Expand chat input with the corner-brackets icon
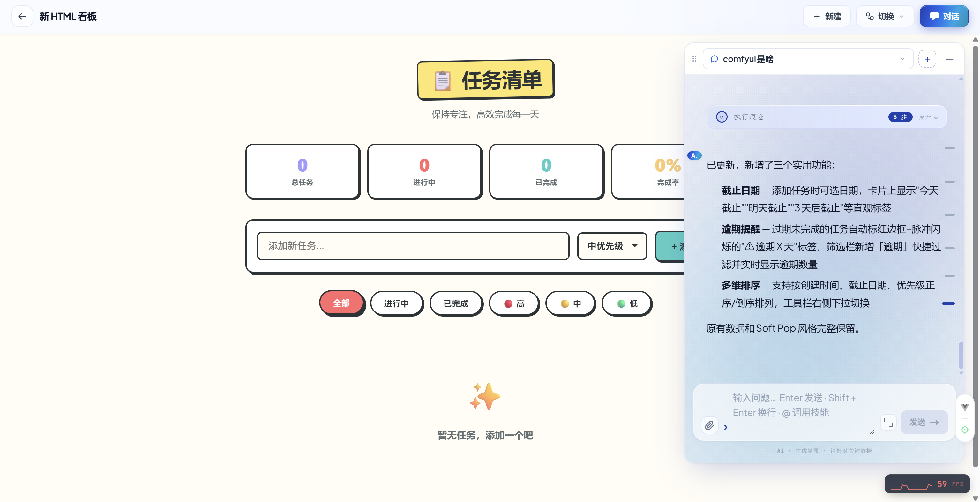This screenshot has height=502, width=980. 888,422
